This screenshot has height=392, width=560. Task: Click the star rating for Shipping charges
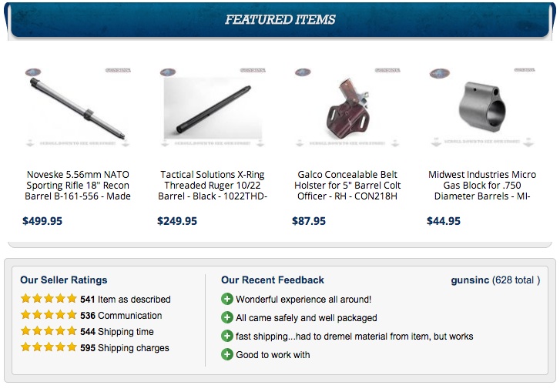49,347
